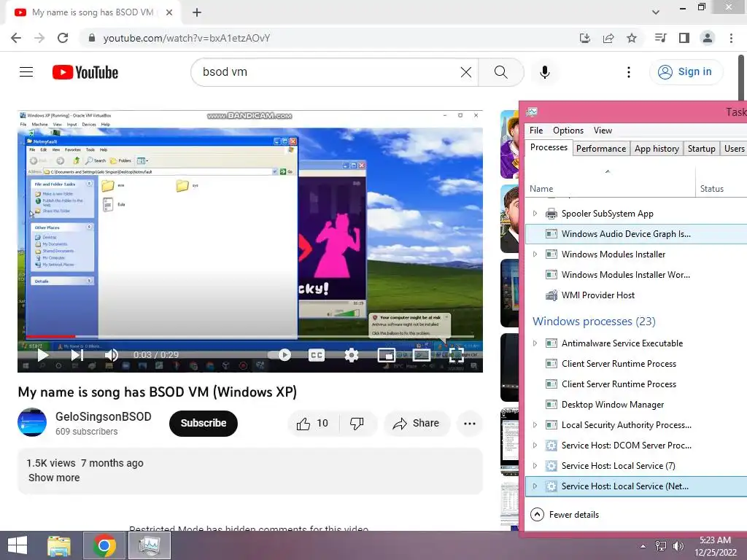This screenshot has height=560, width=747.
Task: Switch to the Performance tab
Action: click(x=601, y=149)
